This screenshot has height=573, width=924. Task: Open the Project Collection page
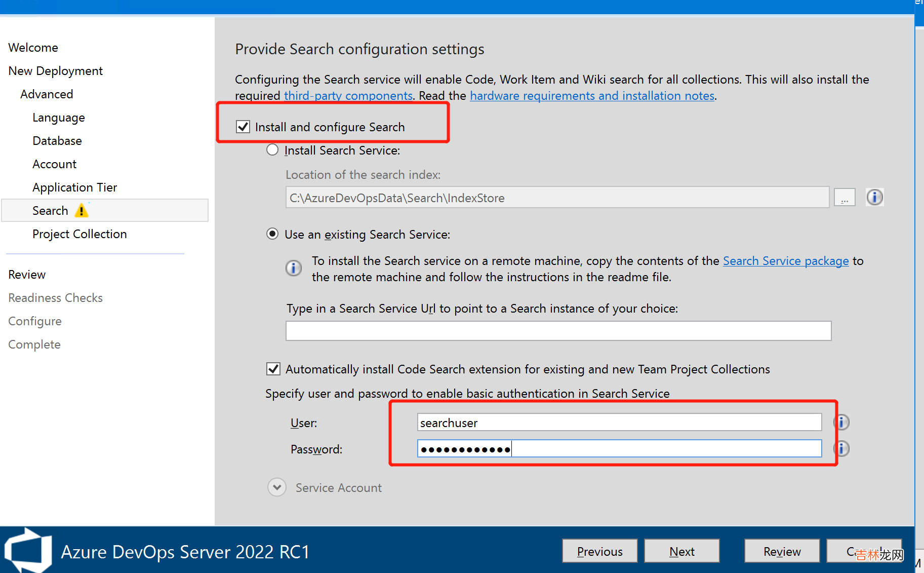tap(79, 234)
